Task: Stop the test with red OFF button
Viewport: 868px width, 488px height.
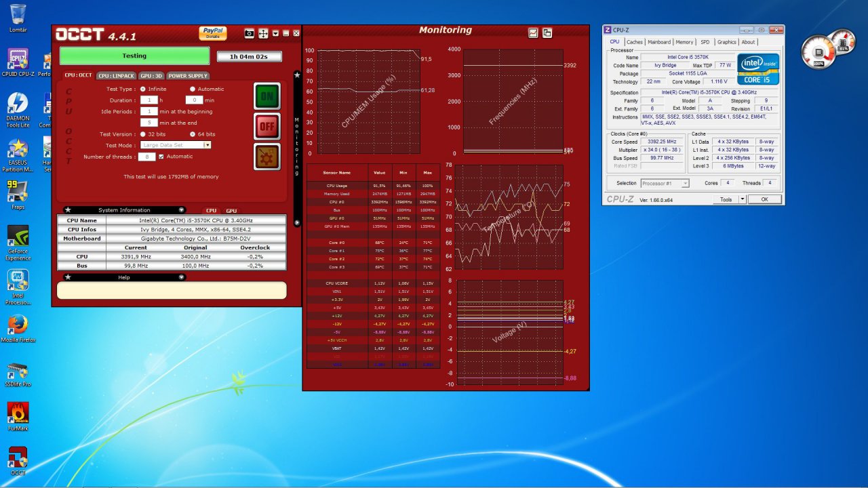Action: point(267,126)
